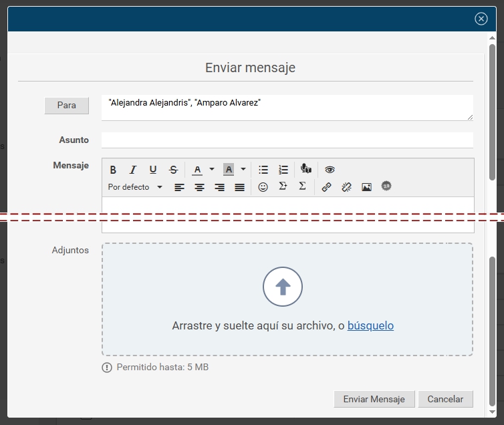This screenshot has height=425, width=504.
Task: Insert an emoticon with smiley icon
Action: click(x=263, y=187)
